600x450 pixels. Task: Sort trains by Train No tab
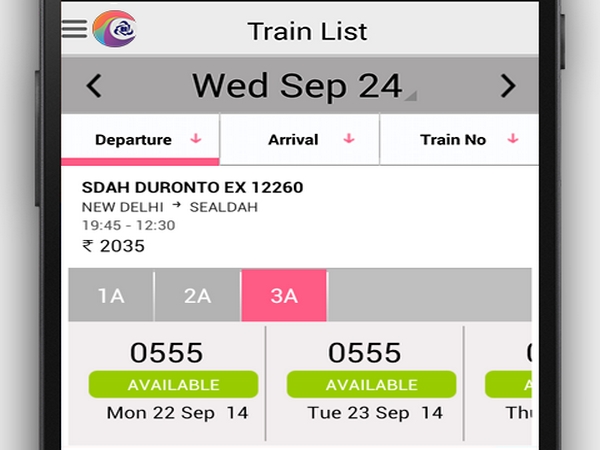[453, 140]
